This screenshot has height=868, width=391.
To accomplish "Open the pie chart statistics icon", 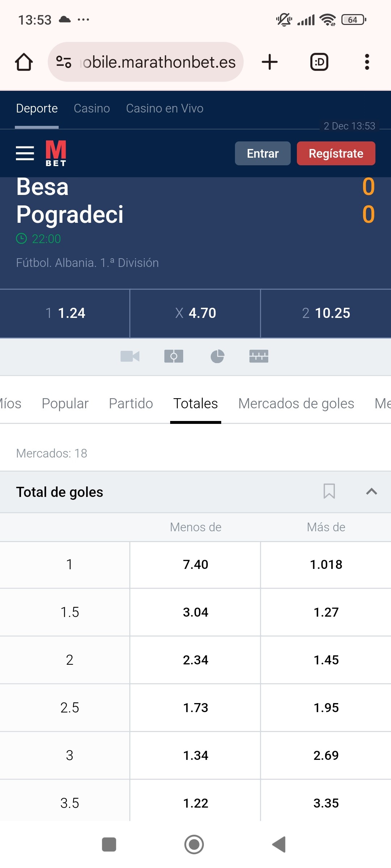I will click(x=217, y=356).
